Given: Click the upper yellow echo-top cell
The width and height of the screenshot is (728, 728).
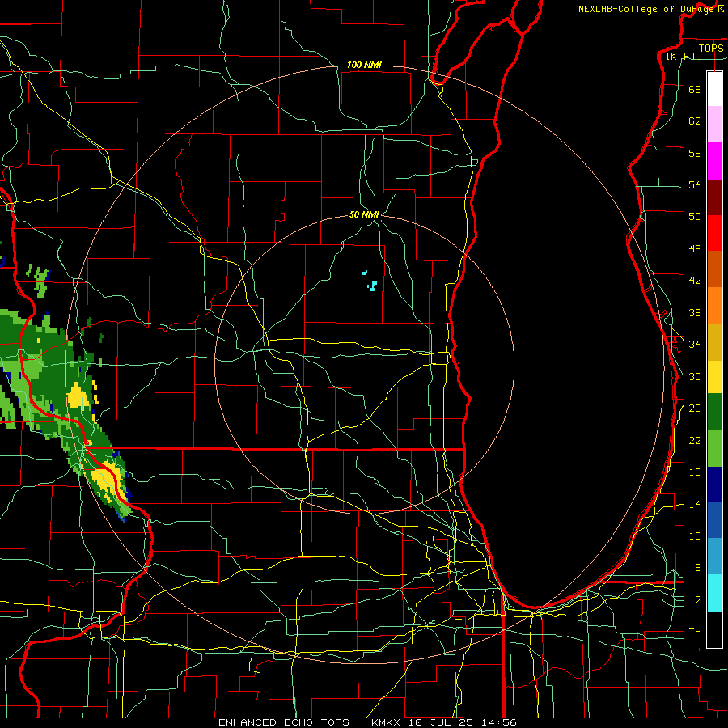Looking at the screenshot, I should 78,397.
